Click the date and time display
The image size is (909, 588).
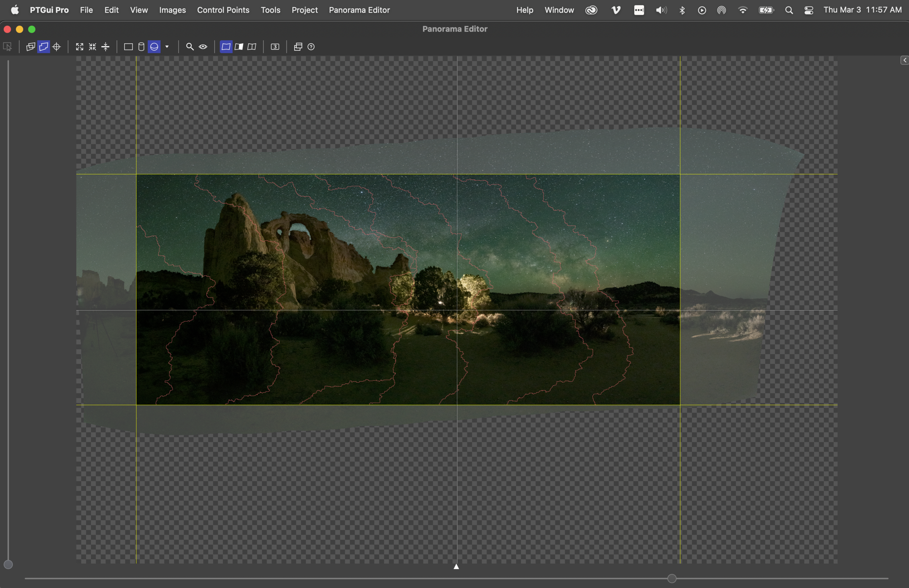pyautogui.click(x=862, y=10)
